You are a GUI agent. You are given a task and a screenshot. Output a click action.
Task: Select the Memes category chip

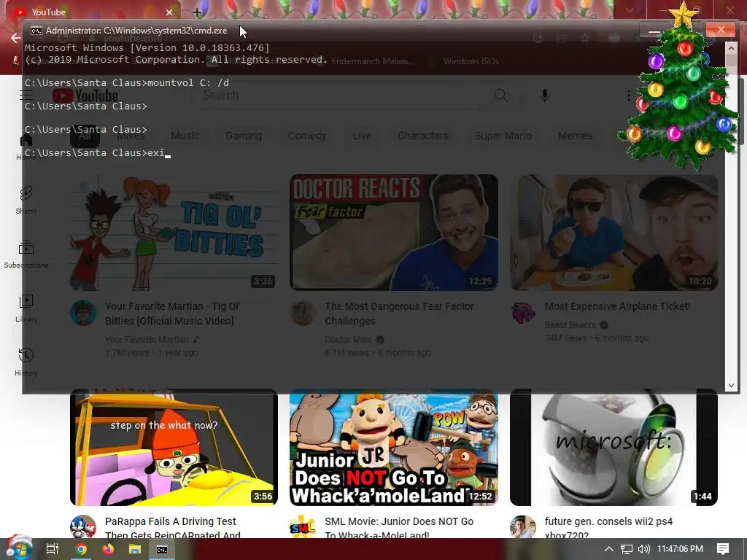pos(575,136)
